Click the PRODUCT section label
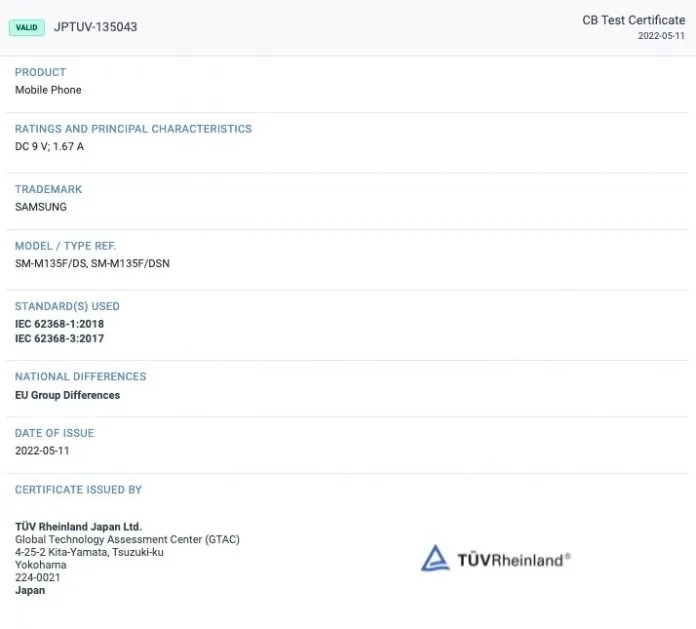Screen dimensions: 696x629 tap(40, 72)
